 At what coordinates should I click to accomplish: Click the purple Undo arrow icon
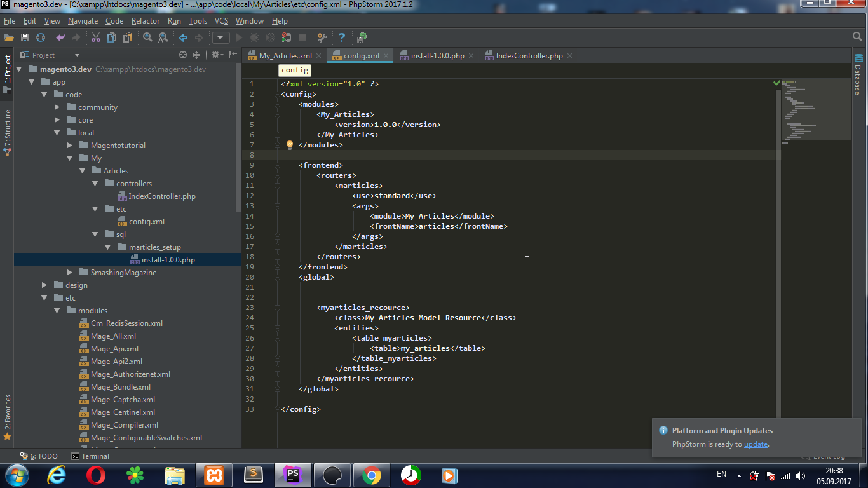click(x=60, y=37)
